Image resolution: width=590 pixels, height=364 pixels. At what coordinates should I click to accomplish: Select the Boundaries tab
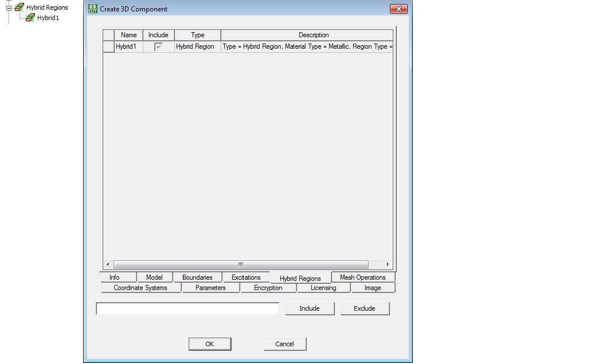(197, 277)
